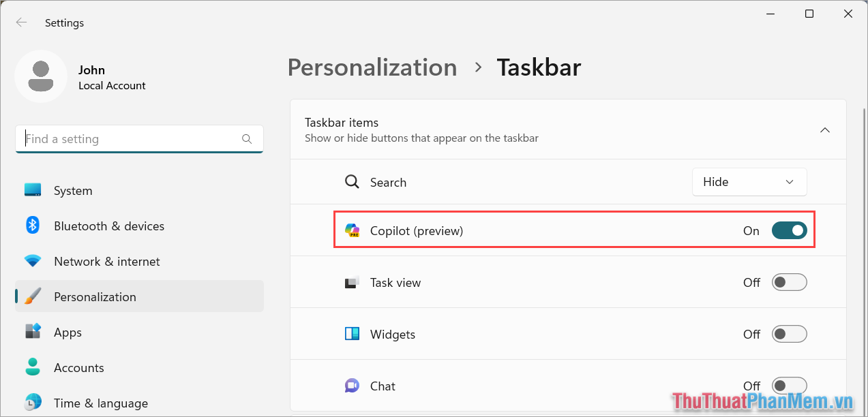Viewport: 868px width, 417px height.
Task: Turn off the Copilot (preview) toggle
Action: [789, 230]
